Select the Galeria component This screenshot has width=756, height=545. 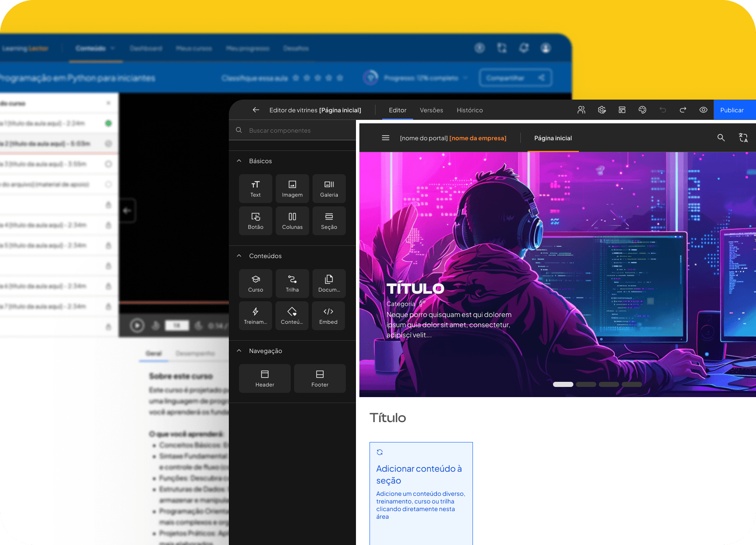click(329, 189)
